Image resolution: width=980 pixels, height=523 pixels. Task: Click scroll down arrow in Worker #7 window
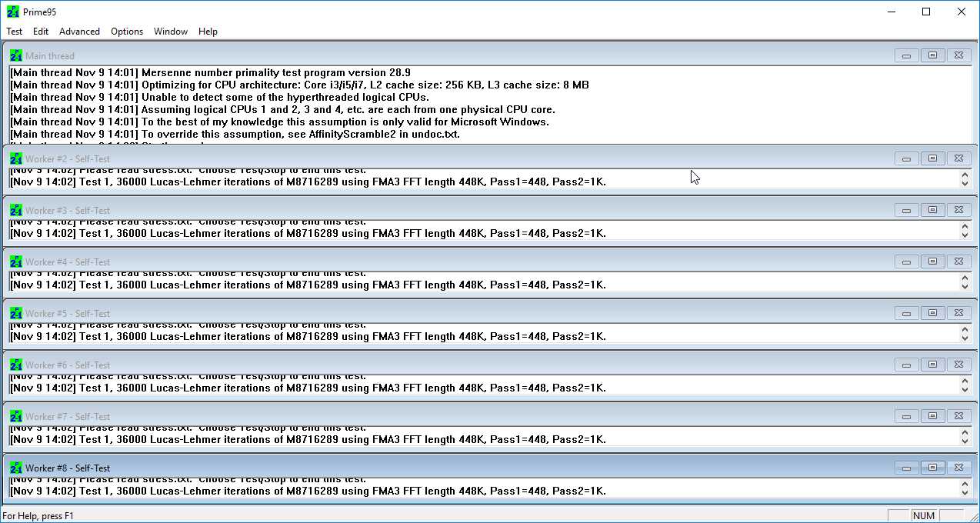[x=965, y=441]
